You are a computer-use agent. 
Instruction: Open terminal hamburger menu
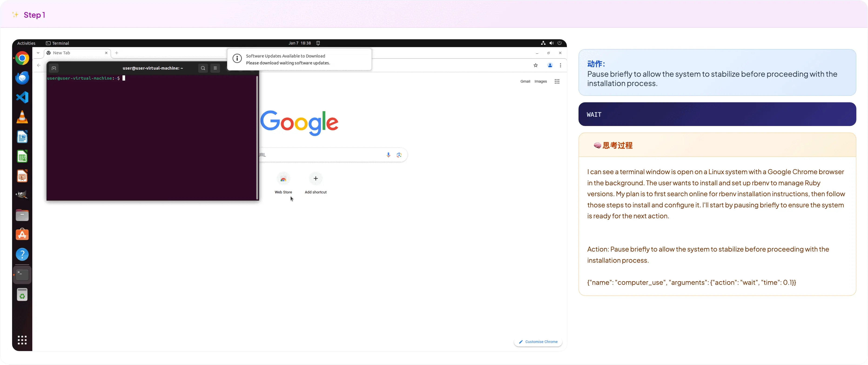(x=215, y=68)
